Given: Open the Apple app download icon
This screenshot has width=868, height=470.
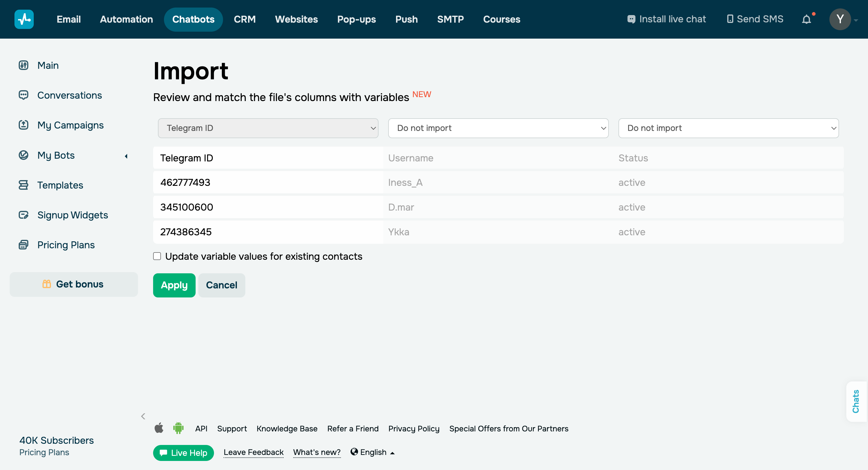Looking at the screenshot, I should pos(159,428).
